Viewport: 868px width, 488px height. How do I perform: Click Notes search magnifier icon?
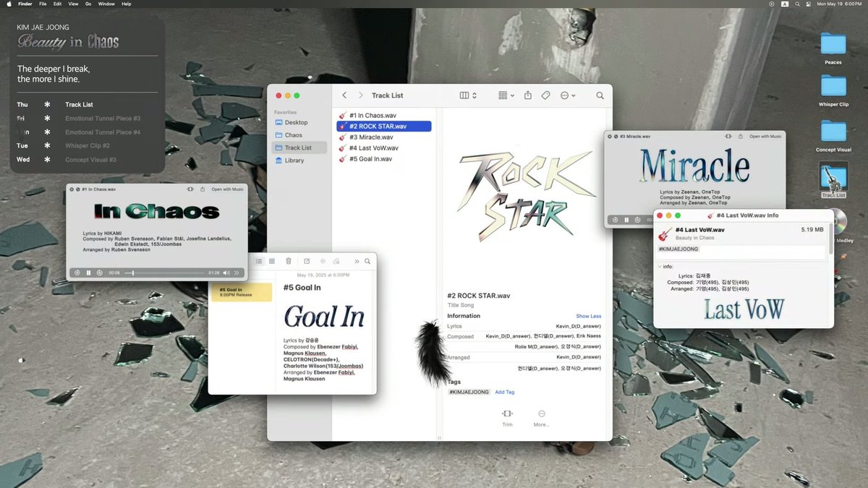(367, 261)
